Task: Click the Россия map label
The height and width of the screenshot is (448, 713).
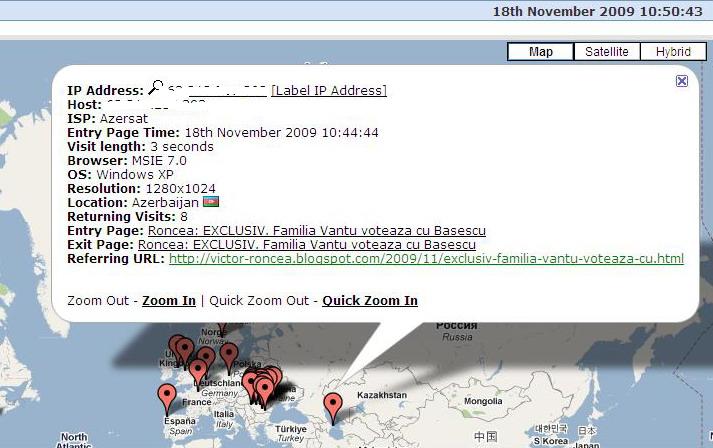Action: coord(457,326)
